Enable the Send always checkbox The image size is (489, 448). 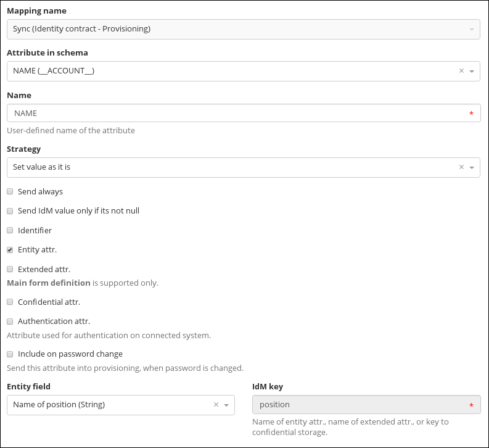point(10,191)
